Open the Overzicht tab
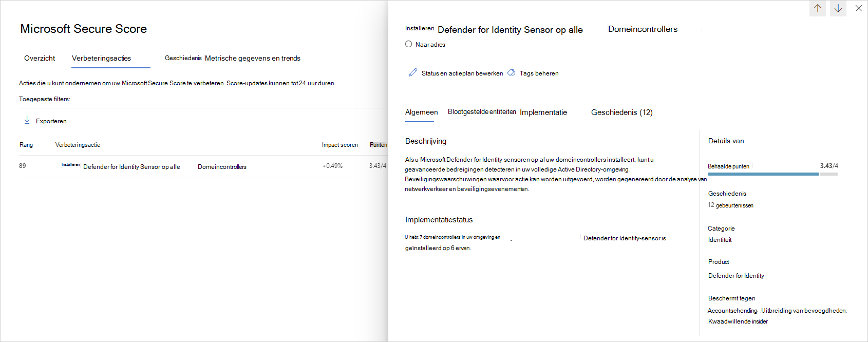 coord(40,58)
